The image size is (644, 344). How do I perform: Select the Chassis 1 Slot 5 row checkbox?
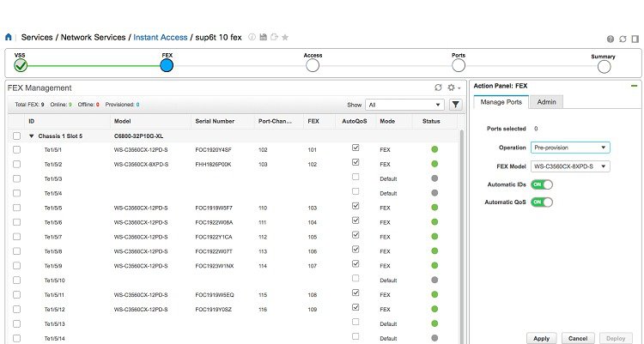(x=16, y=136)
